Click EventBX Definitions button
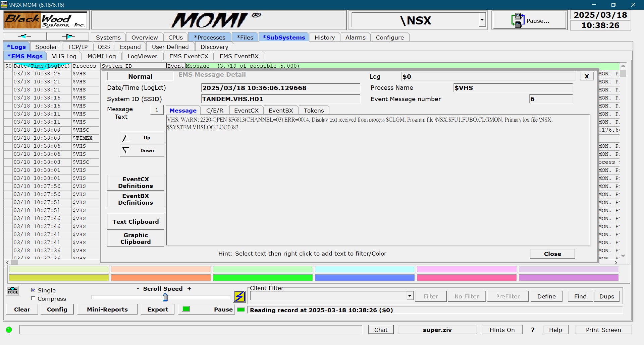This screenshot has width=644, height=345. (x=136, y=199)
